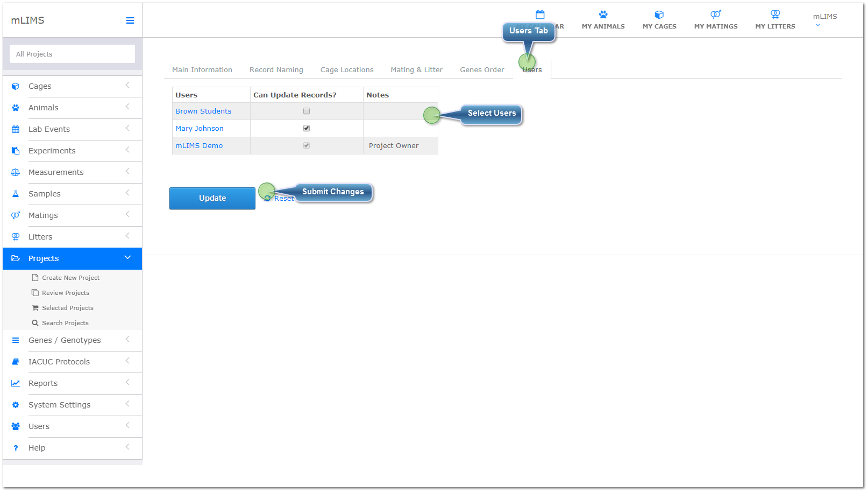Expand the Measurements menu chevron
The width and height of the screenshot is (868, 492).
click(x=127, y=171)
